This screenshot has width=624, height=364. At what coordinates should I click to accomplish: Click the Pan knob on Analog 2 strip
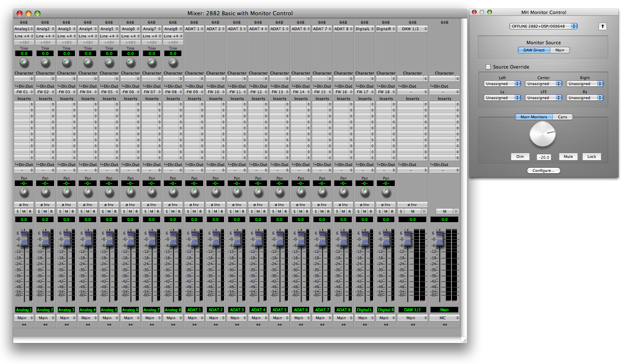[x=46, y=192]
